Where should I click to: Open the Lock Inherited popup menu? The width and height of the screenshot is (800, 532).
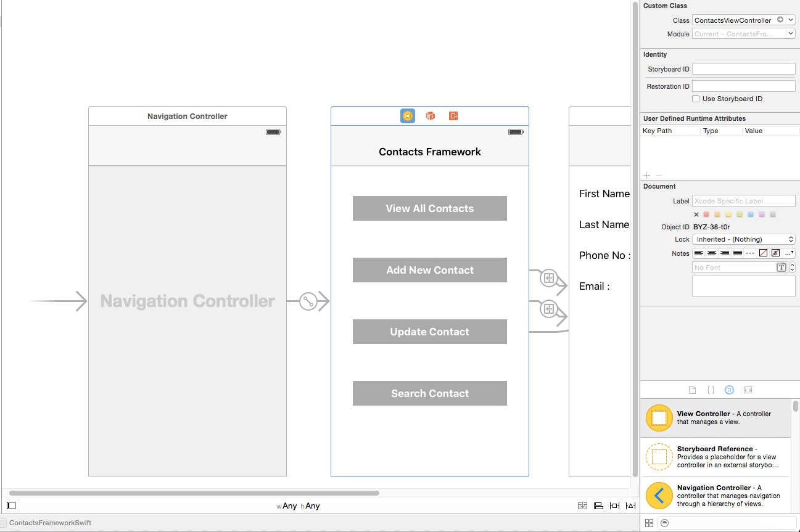point(743,239)
